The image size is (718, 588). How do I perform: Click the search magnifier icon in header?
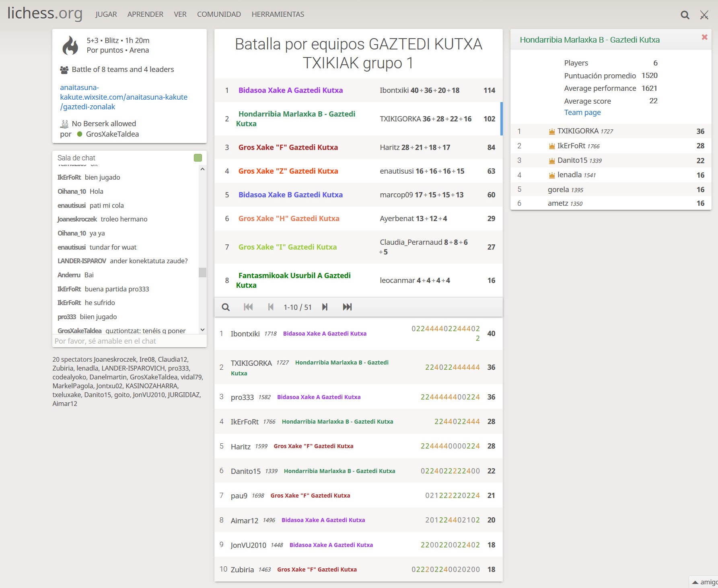click(685, 15)
